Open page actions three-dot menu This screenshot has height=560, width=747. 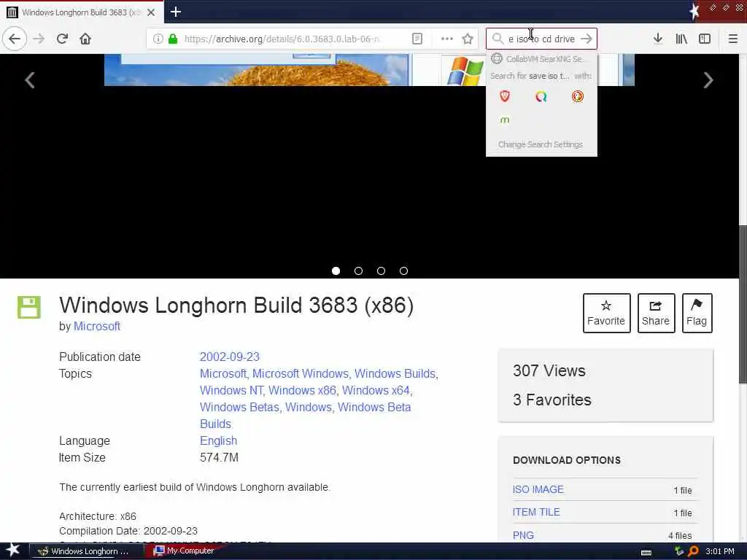pyautogui.click(x=447, y=39)
